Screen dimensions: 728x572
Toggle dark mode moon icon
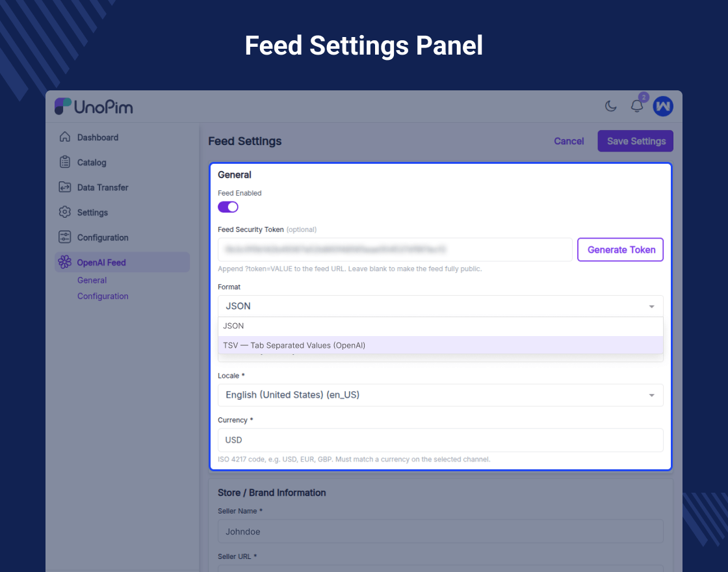tap(611, 107)
